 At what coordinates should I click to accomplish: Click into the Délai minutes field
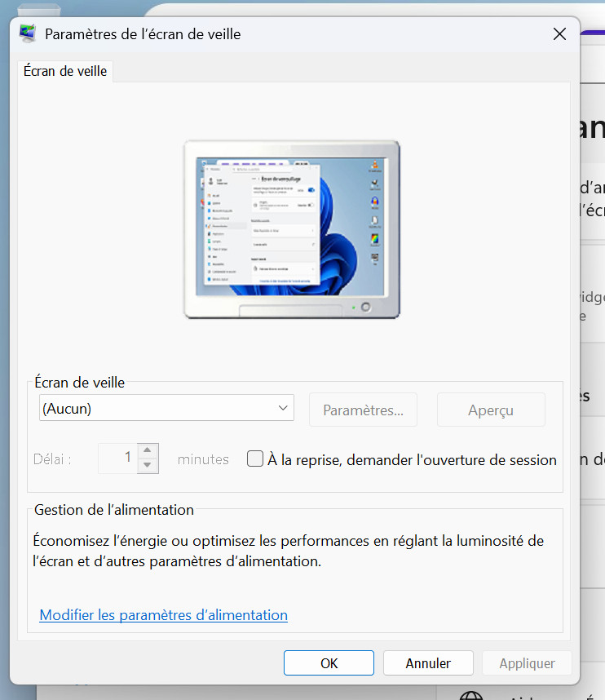117,459
